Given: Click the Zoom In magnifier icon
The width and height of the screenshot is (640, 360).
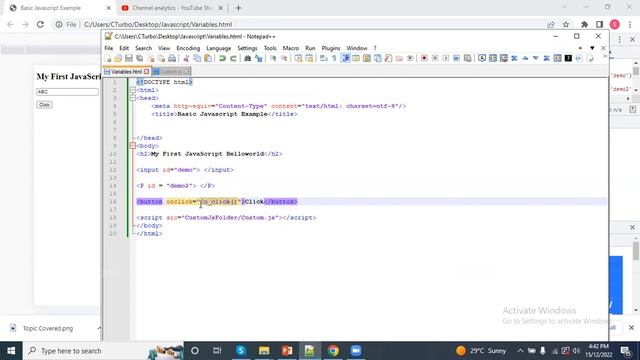Looking at the screenshot, I should point(273,58).
